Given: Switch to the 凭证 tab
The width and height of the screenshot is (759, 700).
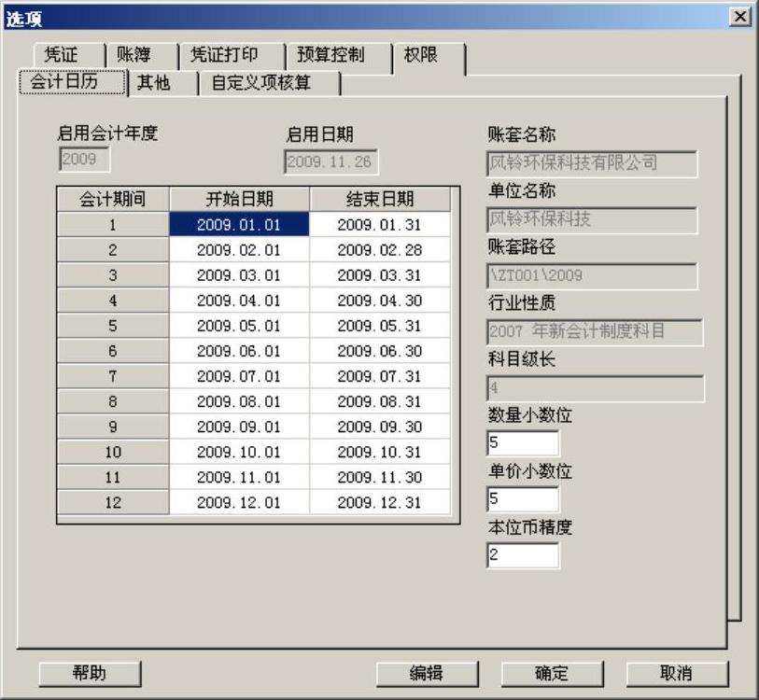Looking at the screenshot, I should 69,55.
